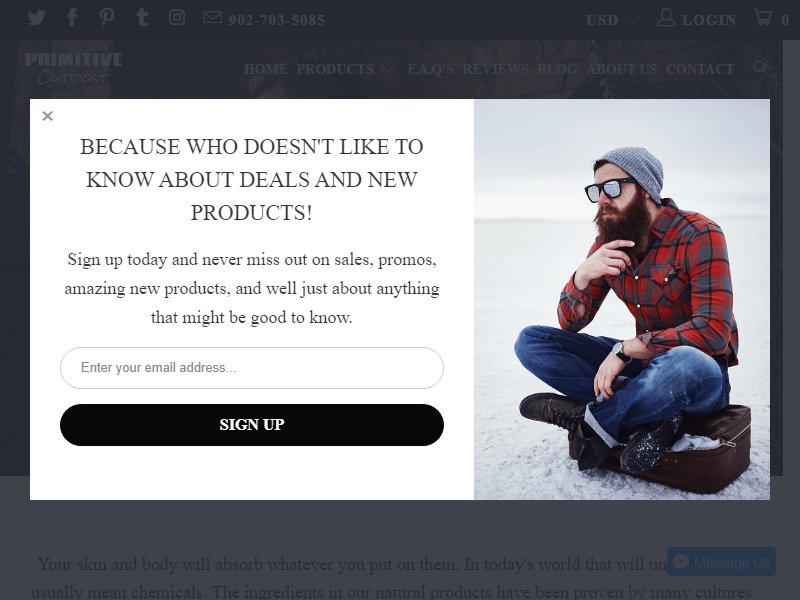Open the Message Us chat widget
This screenshot has height=600, width=800.
pyautogui.click(x=721, y=562)
